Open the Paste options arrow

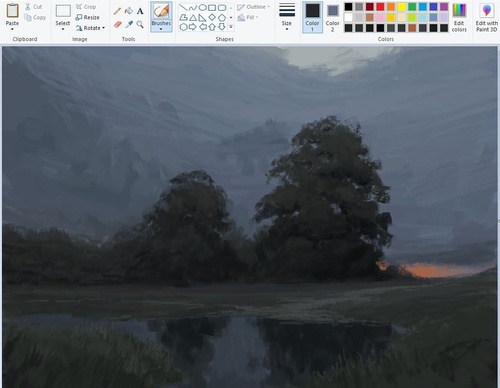tap(12, 29)
